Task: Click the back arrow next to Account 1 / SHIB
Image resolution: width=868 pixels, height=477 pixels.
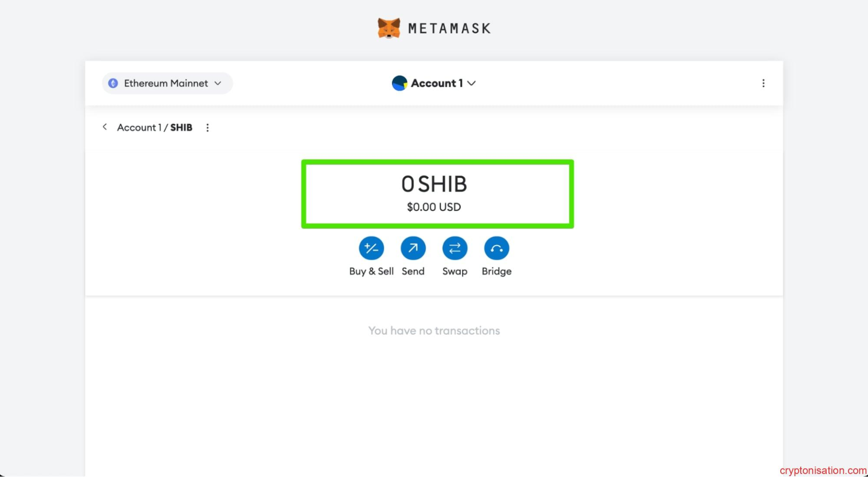Action: (x=104, y=127)
